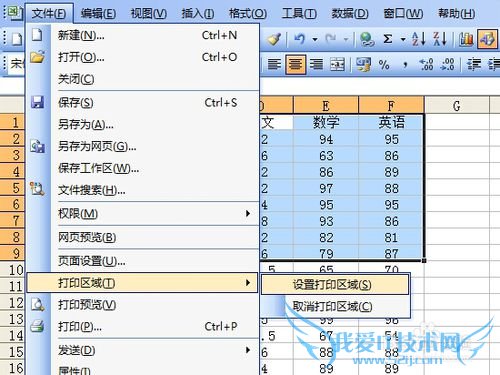500x375 pixels.
Task: Open the 插入(I) menu
Action: [198, 14]
